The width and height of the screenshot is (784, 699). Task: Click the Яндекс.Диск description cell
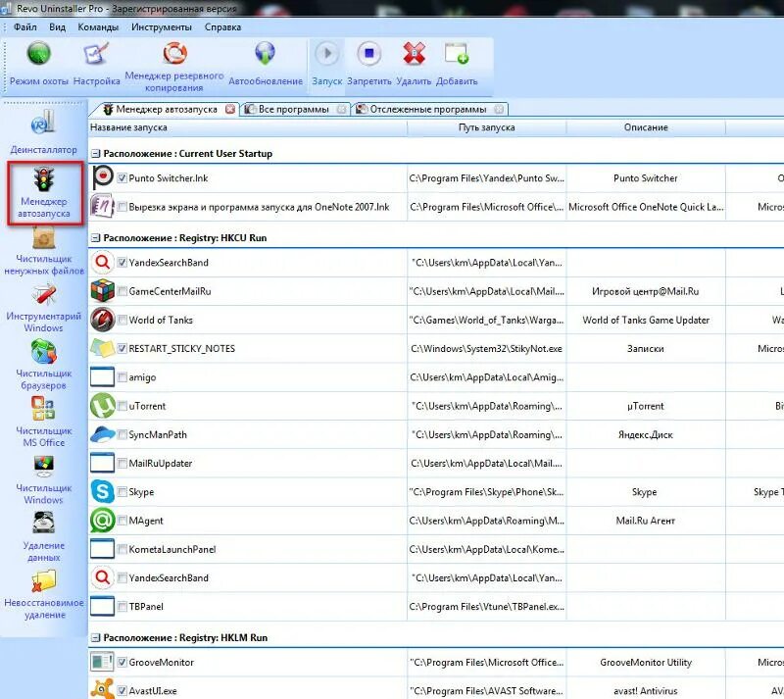[646, 435]
